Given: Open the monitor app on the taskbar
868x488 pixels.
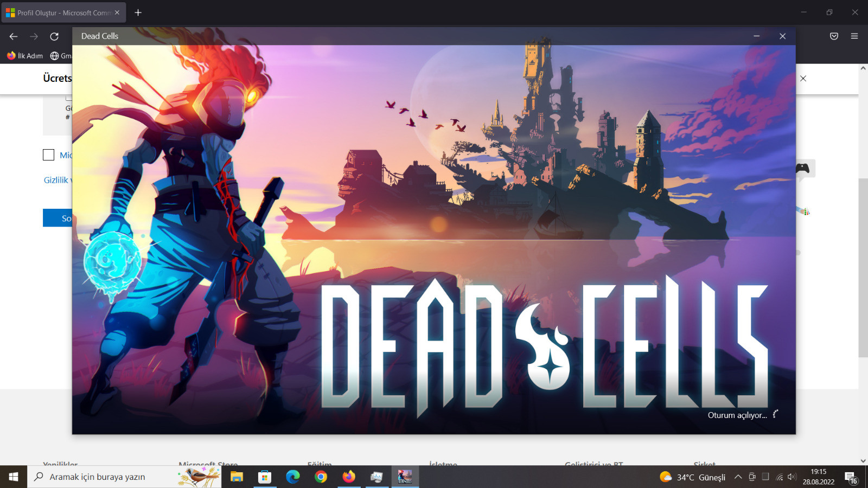Looking at the screenshot, I should [376, 477].
